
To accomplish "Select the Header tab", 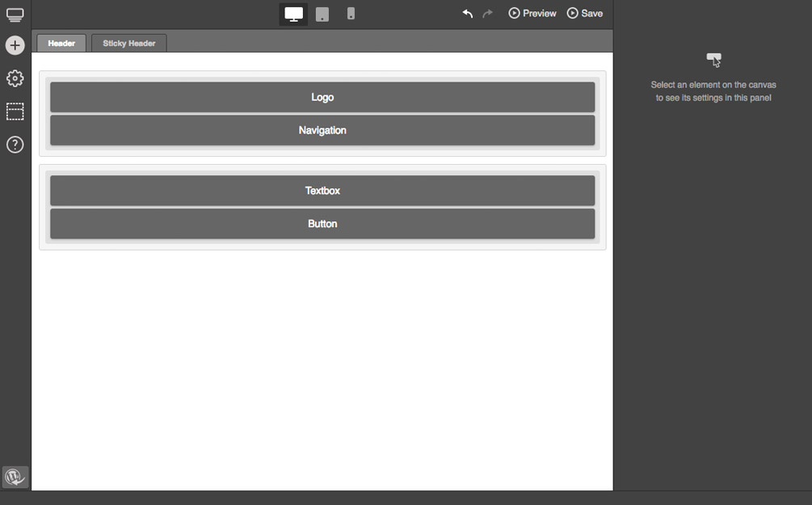I will (61, 43).
